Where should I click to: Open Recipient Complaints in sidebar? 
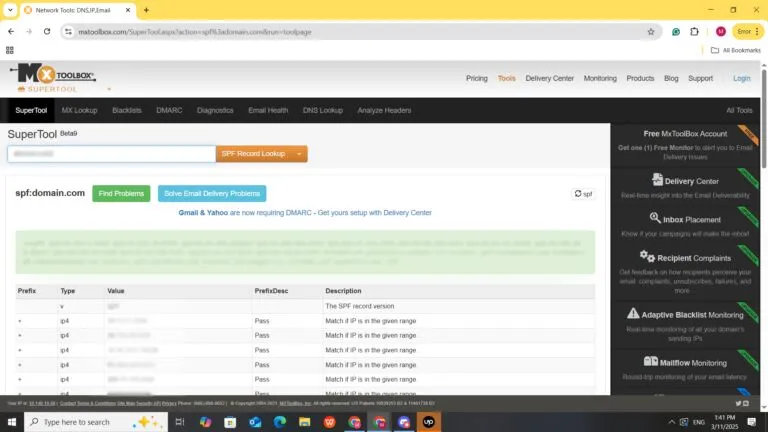pyautogui.click(x=685, y=256)
